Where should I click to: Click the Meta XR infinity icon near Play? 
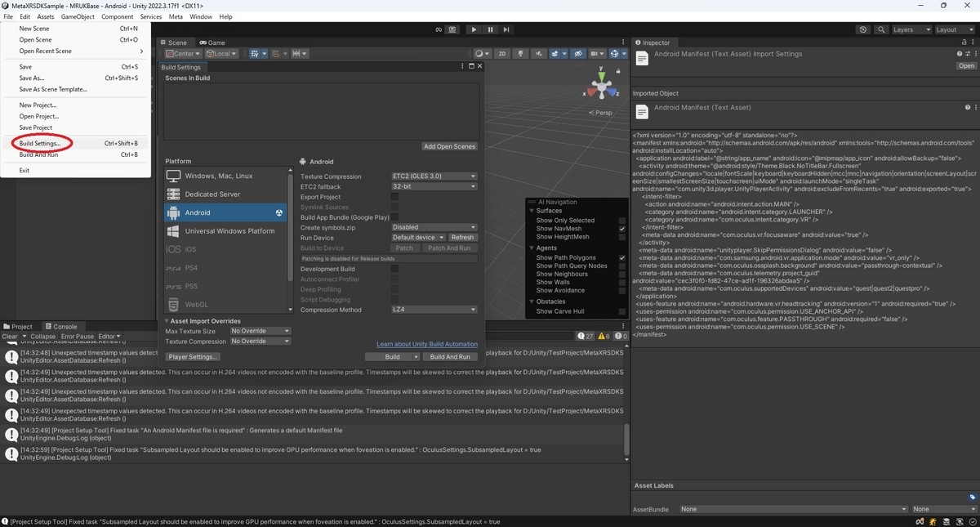pyautogui.click(x=439, y=29)
